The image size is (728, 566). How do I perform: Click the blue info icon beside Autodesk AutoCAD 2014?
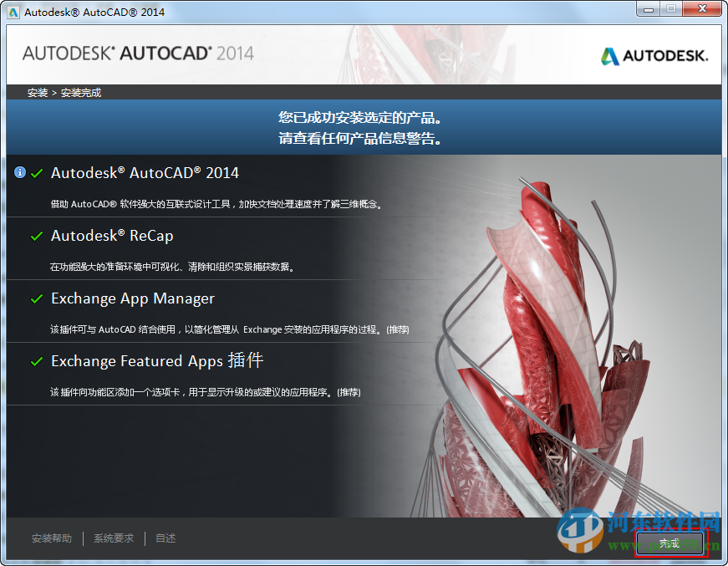pyautogui.click(x=18, y=172)
